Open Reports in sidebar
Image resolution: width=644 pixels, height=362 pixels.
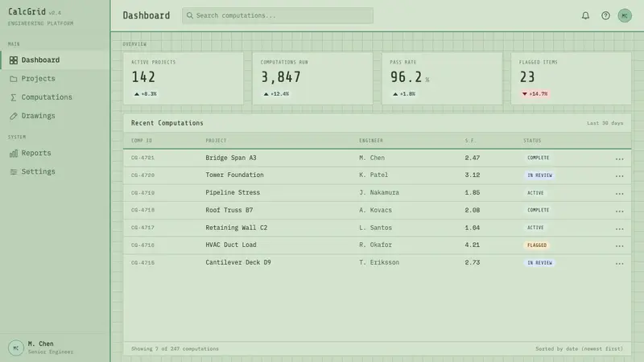[55, 153]
